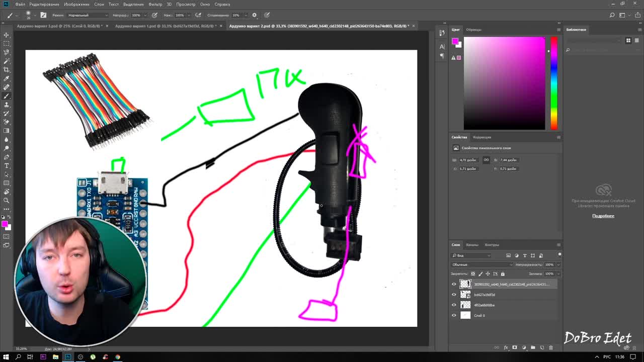644x362 pixels.
Task: Click the vertical hue slider strip
Action: [553, 83]
